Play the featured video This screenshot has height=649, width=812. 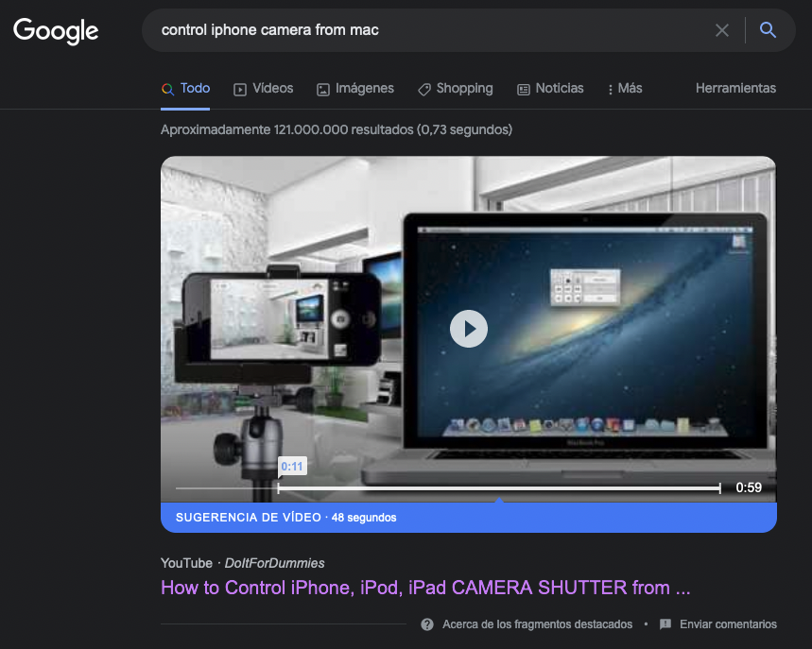[469, 329]
